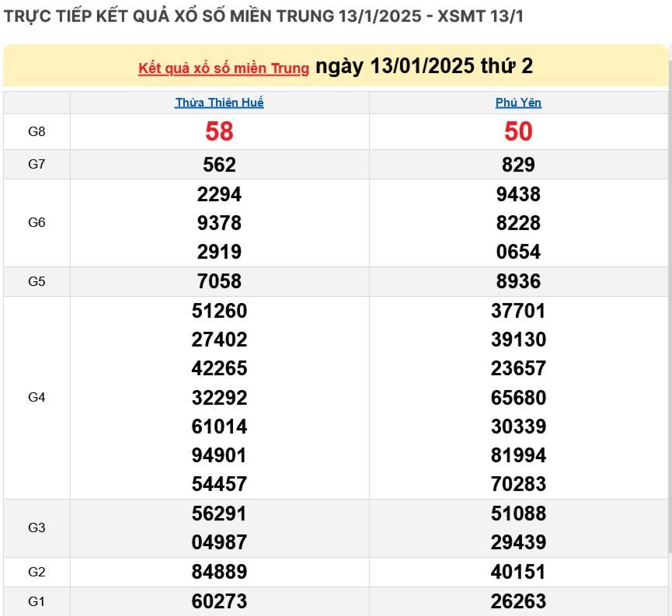Click the G1 result 60273
This screenshot has width=672, height=616.
point(219,601)
